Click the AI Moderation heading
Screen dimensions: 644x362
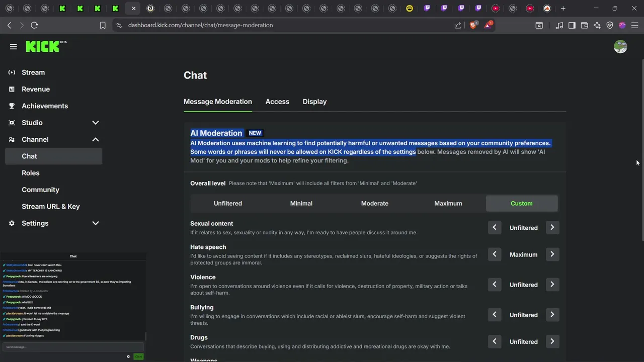coord(216,133)
